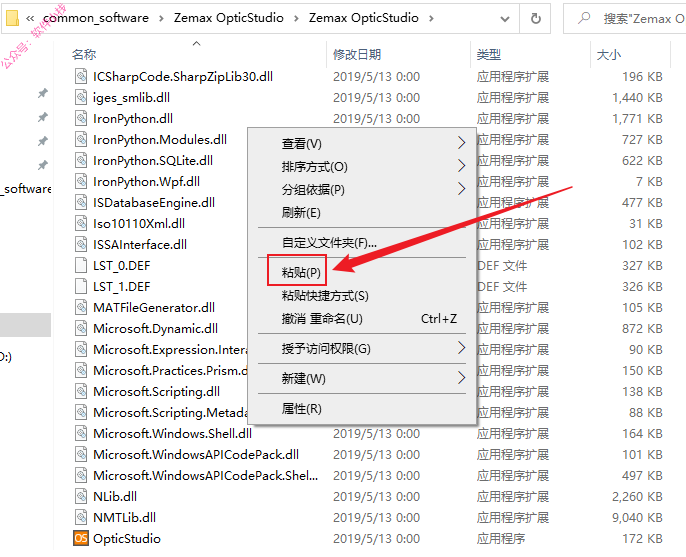Open 属性(R) from context menu
686x557 pixels.
tap(301, 409)
